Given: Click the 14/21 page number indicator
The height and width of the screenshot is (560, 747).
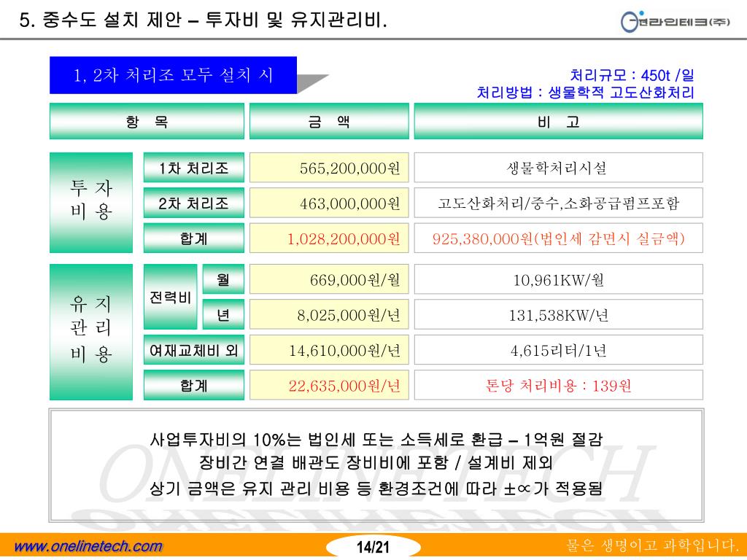Looking at the screenshot, I should pyautogui.click(x=373, y=547).
